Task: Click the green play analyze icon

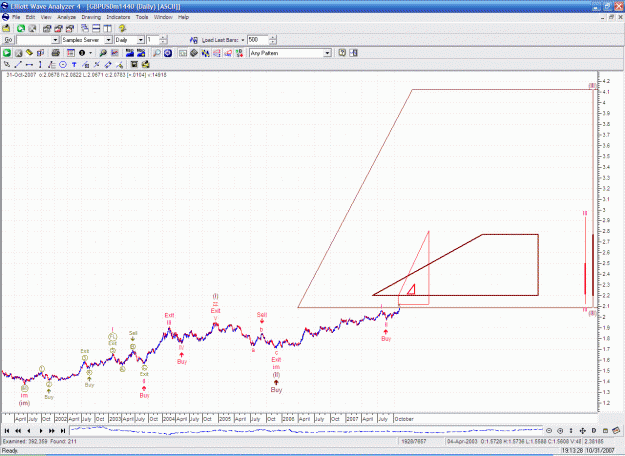Action: click(7, 53)
